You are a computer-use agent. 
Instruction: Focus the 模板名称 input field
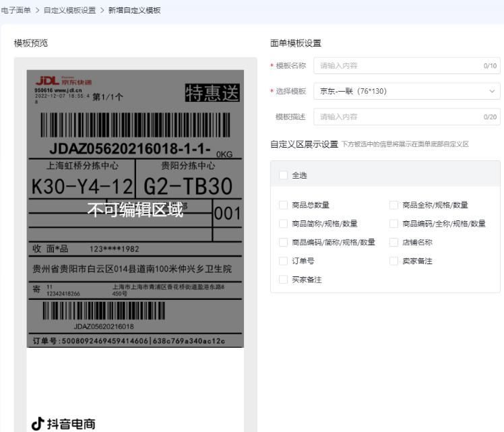[406, 65]
